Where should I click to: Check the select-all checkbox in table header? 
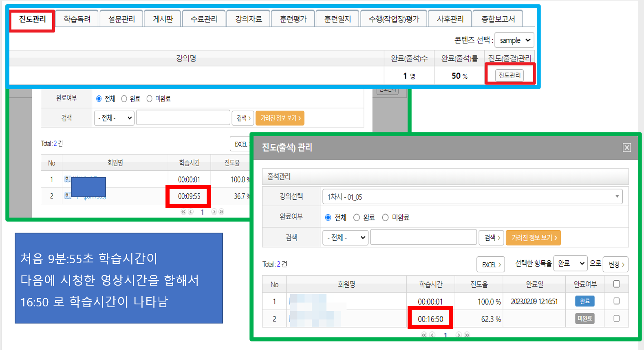(616, 284)
